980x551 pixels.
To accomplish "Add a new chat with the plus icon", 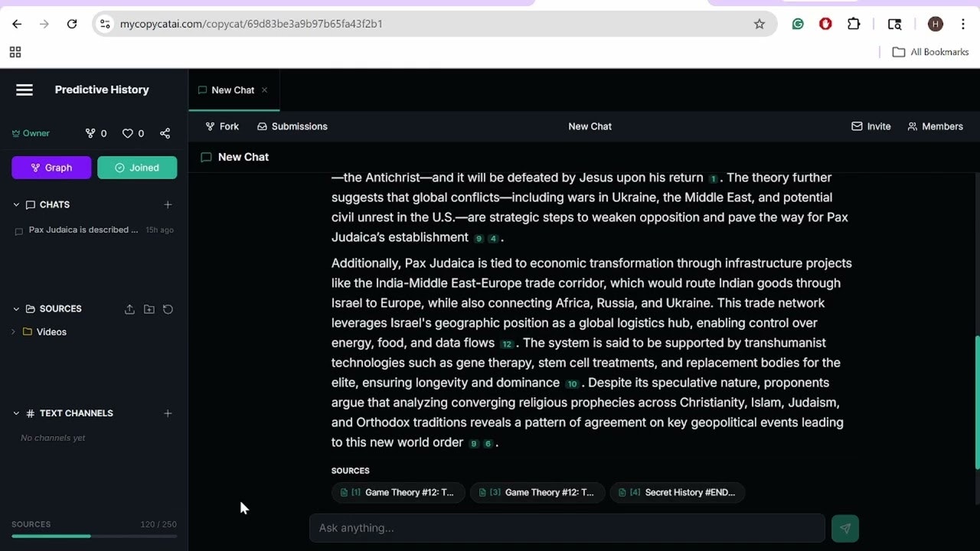I will [x=168, y=204].
